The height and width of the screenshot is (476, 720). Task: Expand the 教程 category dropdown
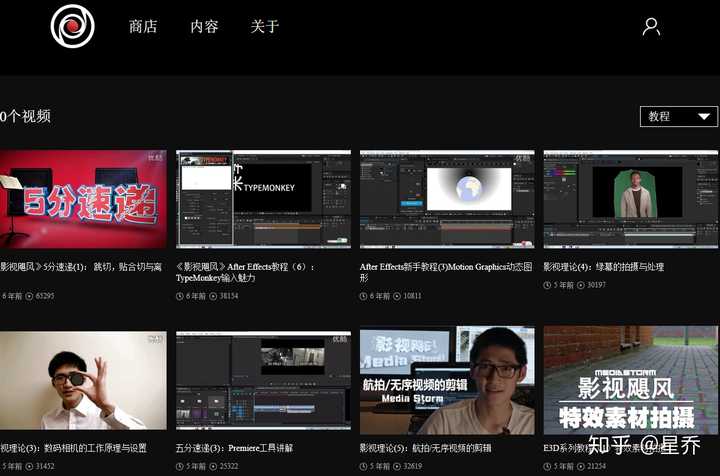[x=679, y=117]
